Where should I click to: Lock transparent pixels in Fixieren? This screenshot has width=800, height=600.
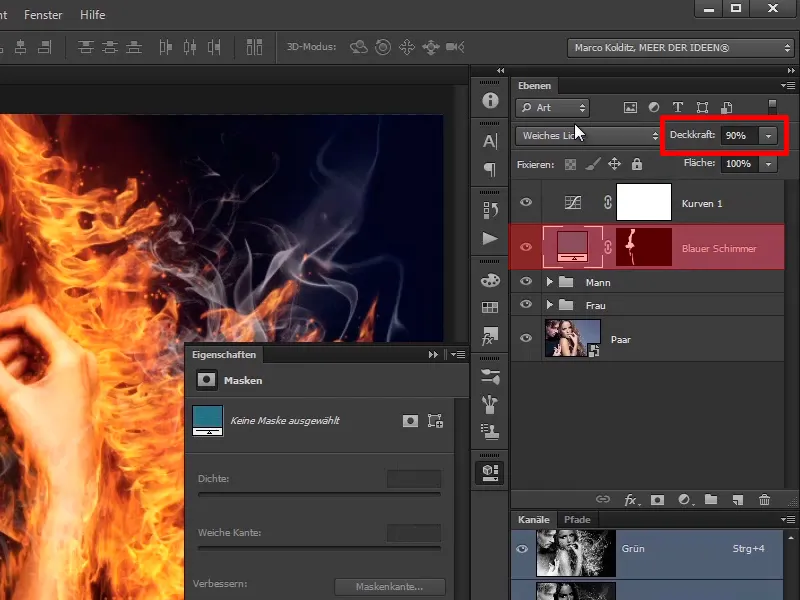click(570, 164)
